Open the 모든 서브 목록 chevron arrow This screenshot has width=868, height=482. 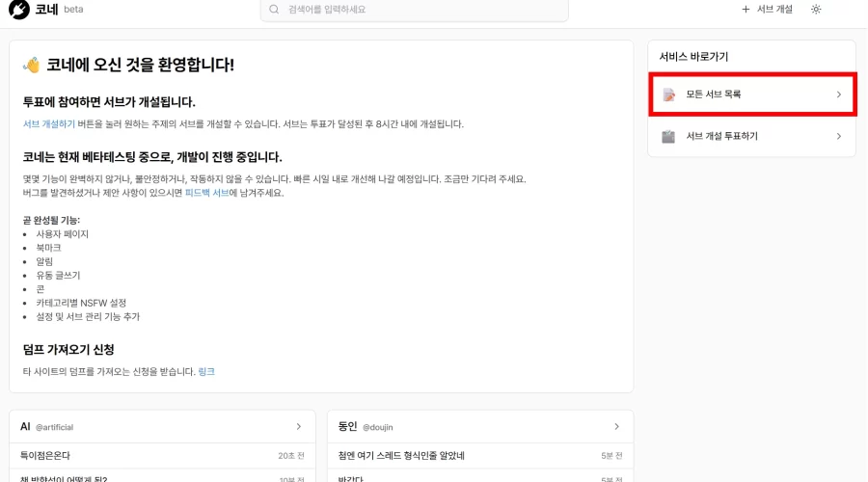839,94
